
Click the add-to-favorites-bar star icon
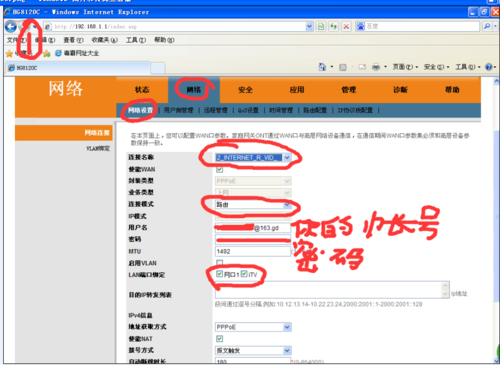point(47,53)
